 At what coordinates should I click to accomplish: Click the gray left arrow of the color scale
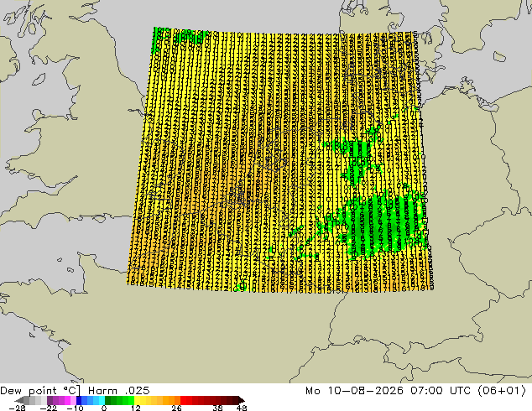point(19,400)
